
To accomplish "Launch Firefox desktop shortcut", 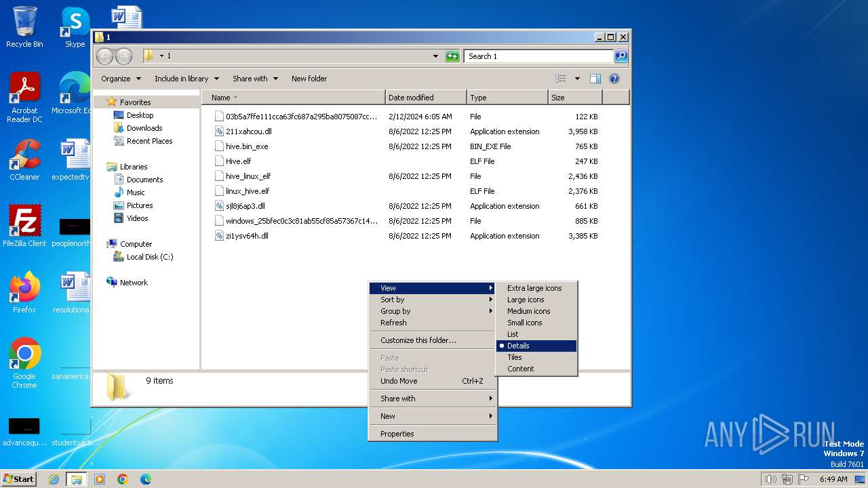I will point(24,293).
